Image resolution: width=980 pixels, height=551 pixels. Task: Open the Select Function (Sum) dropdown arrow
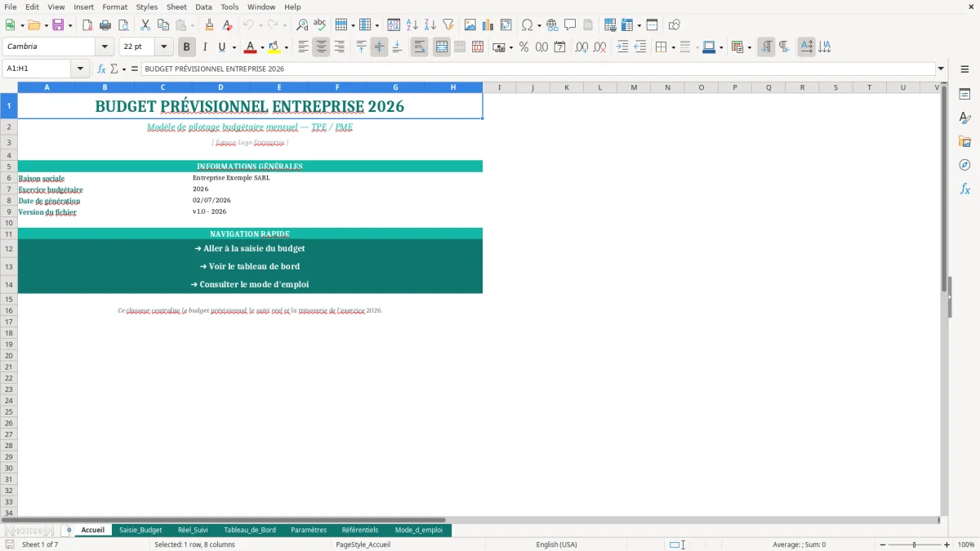pos(124,69)
